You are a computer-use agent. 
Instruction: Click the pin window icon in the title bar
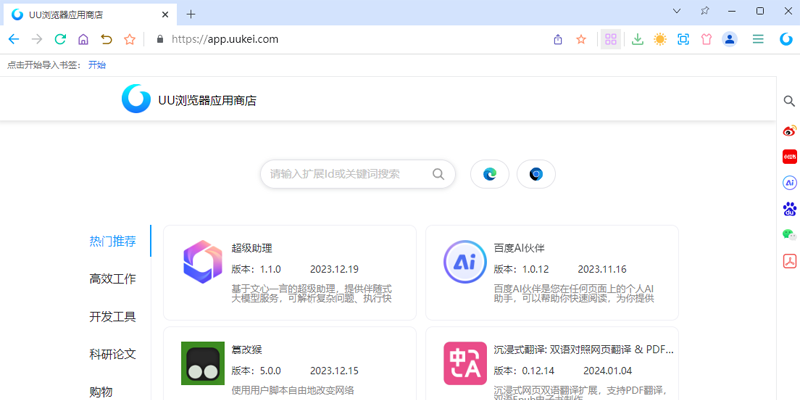coord(705,11)
